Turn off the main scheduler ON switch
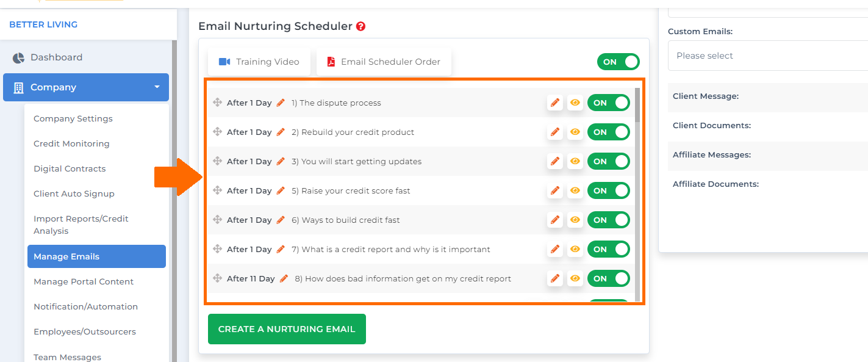Screen dimensions: 868x362 click(619, 62)
